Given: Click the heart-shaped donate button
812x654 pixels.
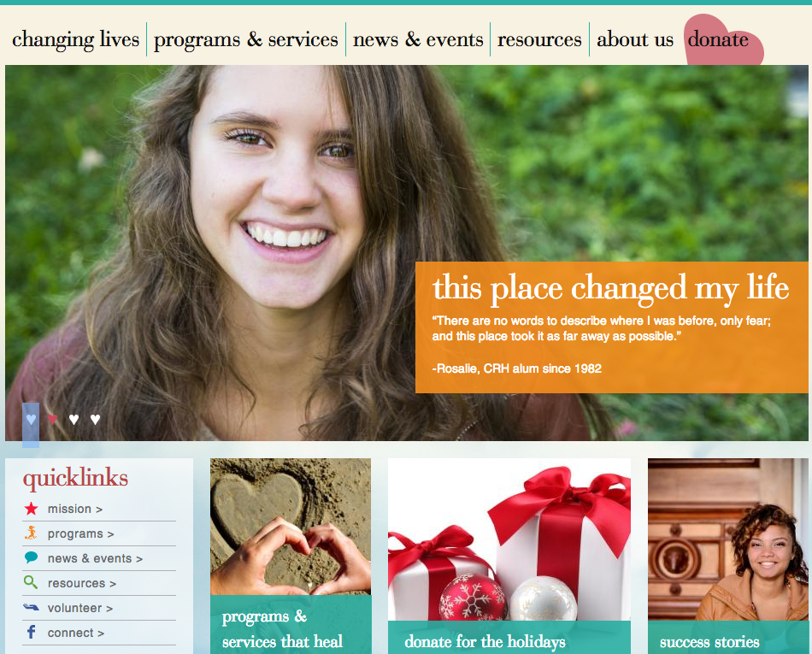Looking at the screenshot, I should [721, 40].
